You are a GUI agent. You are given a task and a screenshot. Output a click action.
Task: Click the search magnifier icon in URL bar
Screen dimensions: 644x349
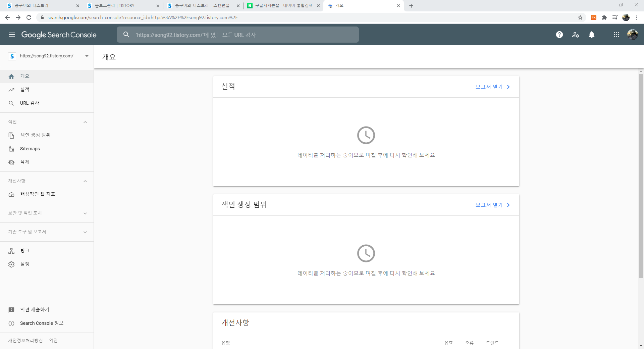(126, 35)
